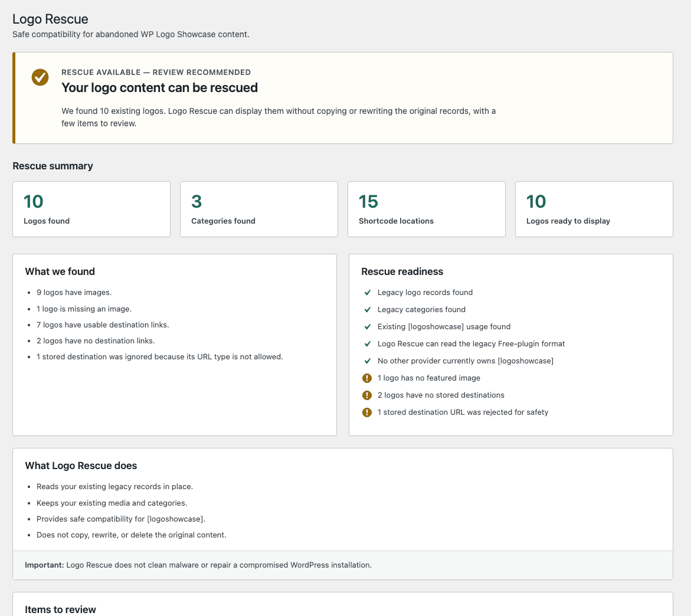Click the Logo Rescue page title
Screen dimensions: 691x616
coord(50,19)
